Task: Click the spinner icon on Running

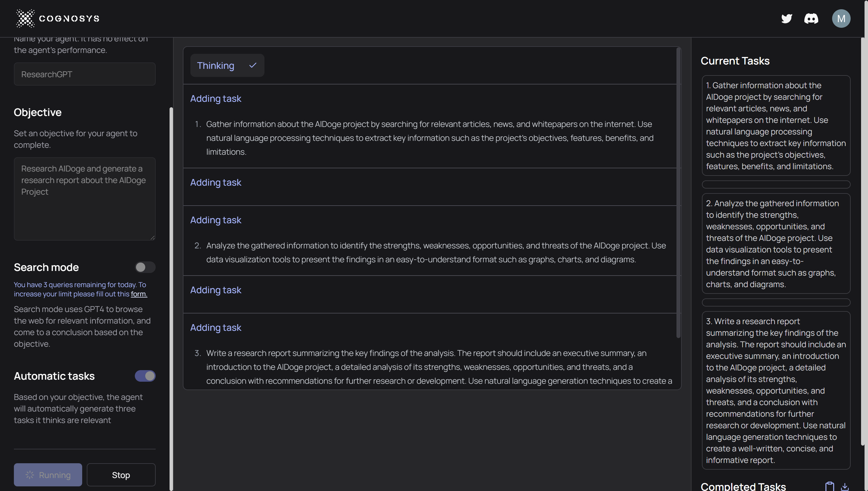Action: click(x=30, y=475)
